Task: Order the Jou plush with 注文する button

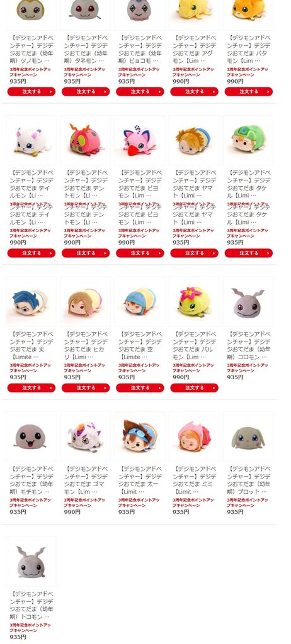Action: coord(31,387)
